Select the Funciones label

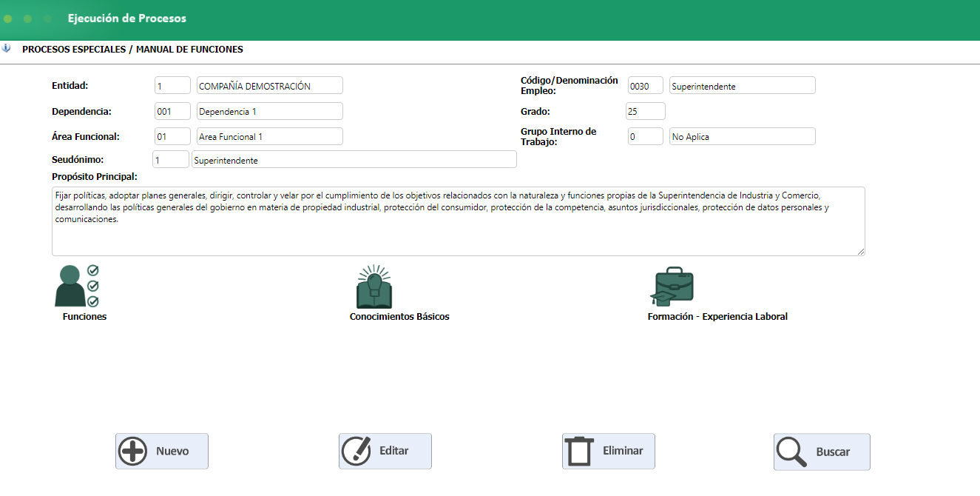(84, 316)
